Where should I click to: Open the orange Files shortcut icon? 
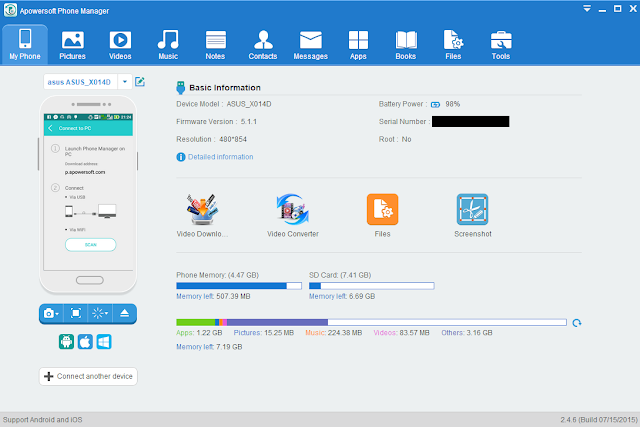tap(382, 209)
